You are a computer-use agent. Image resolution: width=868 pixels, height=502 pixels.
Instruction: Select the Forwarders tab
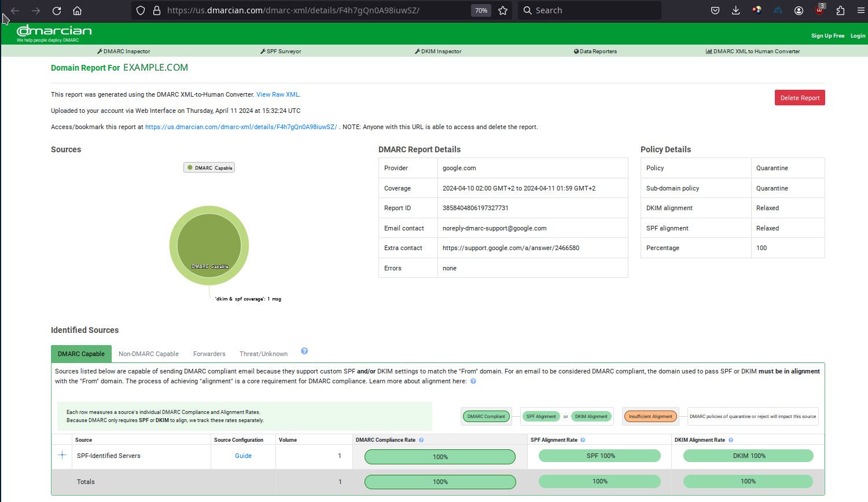click(x=209, y=354)
